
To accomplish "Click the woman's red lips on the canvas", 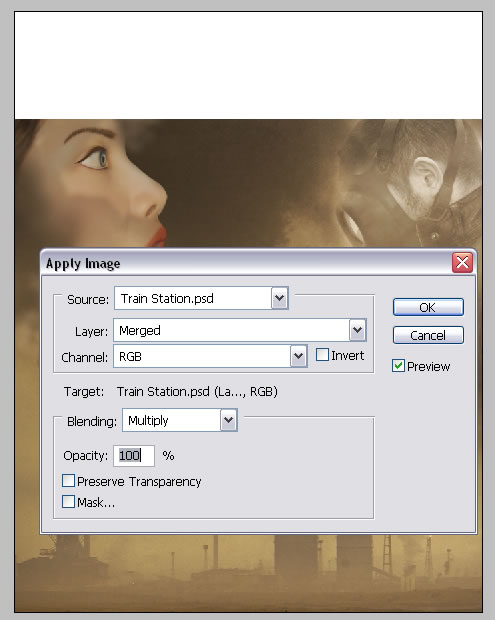I will [157, 236].
